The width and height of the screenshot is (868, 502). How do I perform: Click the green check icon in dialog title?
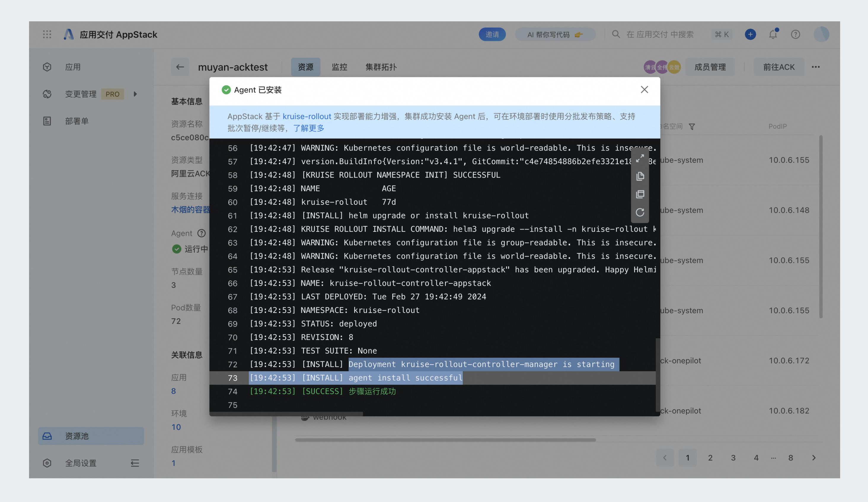tap(226, 89)
